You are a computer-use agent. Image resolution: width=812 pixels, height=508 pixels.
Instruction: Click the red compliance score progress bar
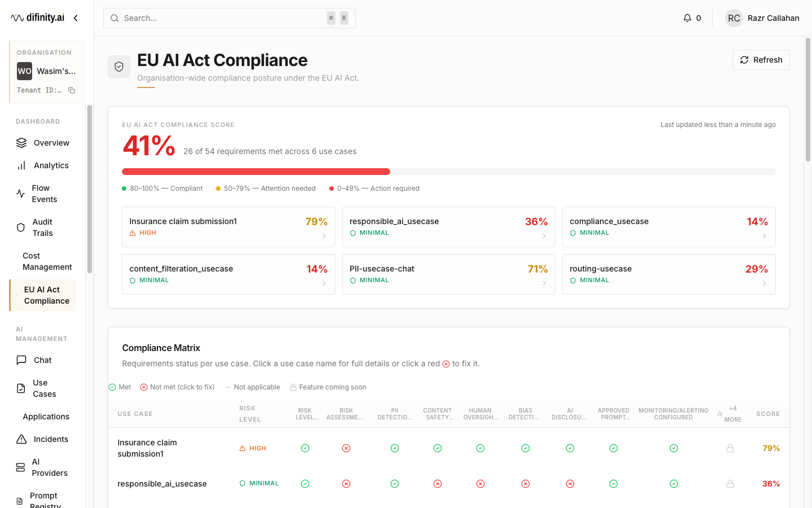[256, 172]
